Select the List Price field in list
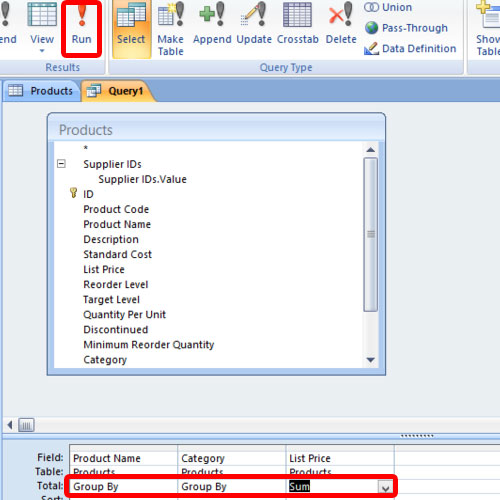This screenshot has height=500, width=500. [x=104, y=269]
